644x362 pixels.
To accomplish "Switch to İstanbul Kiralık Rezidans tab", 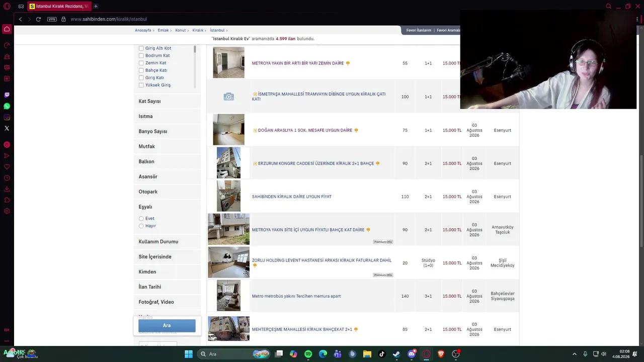I will click(x=59, y=6).
